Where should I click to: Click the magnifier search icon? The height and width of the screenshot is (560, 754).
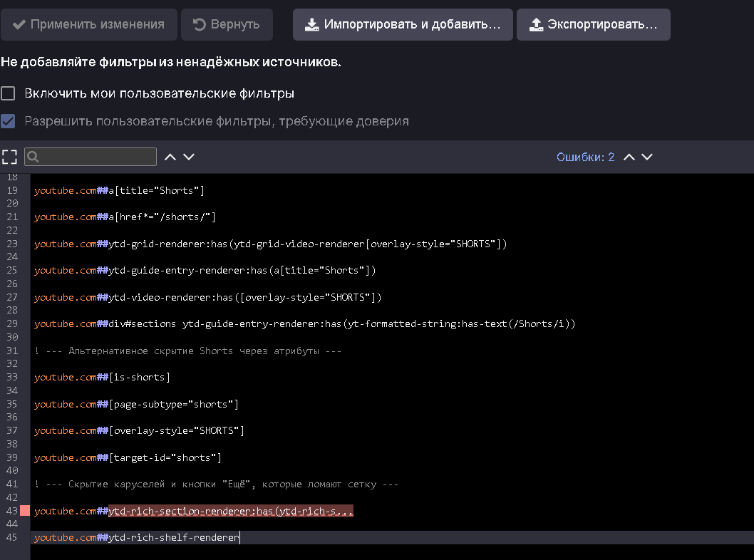[x=33, y=157]
